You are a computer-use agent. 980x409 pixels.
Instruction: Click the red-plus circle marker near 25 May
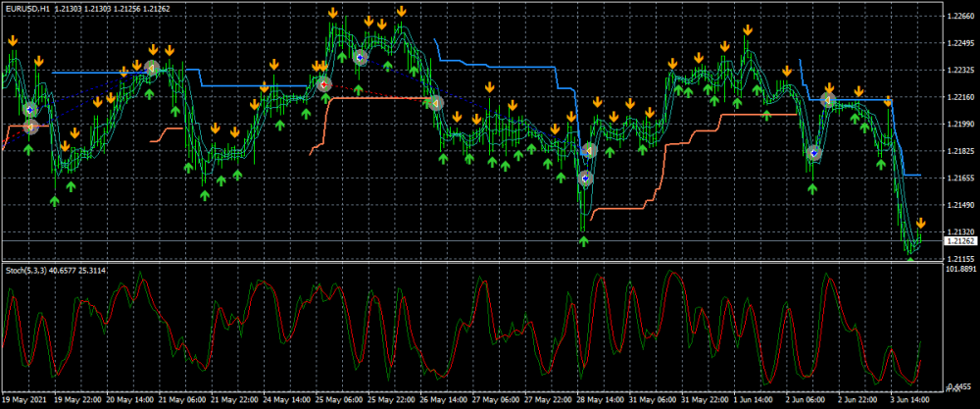coord(324,85)
